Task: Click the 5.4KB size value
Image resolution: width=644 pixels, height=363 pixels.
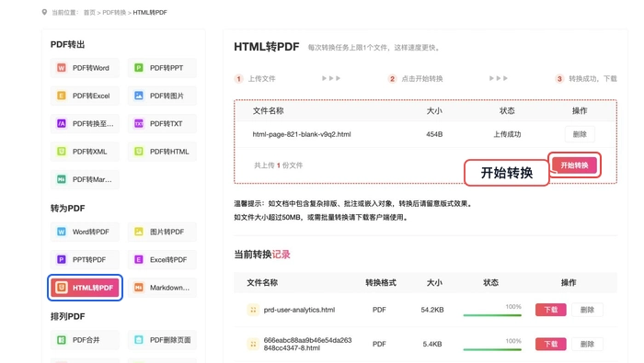Action: tap(432, 344)
